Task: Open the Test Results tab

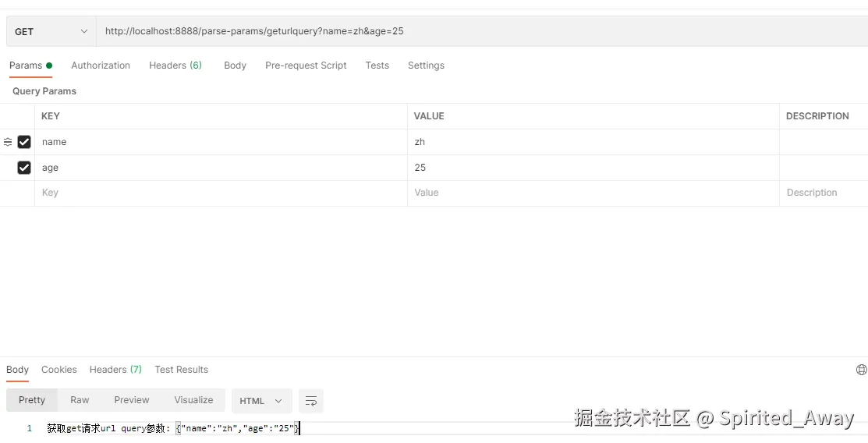Action: click(182, 370)
